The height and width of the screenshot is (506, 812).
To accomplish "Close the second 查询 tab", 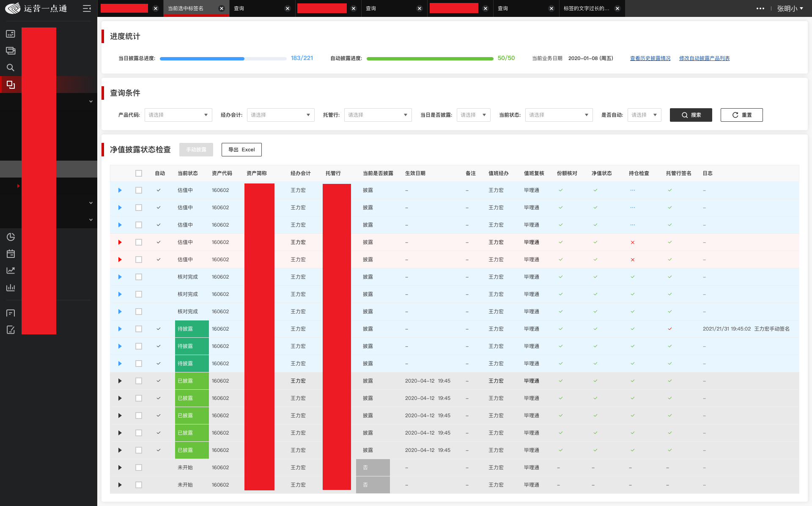I will point(420,8).
